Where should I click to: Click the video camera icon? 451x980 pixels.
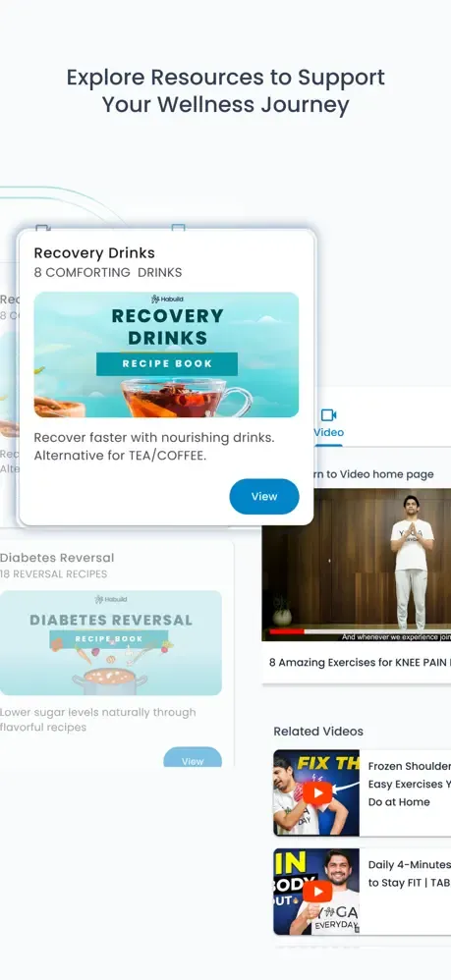(x=328, y=415)
